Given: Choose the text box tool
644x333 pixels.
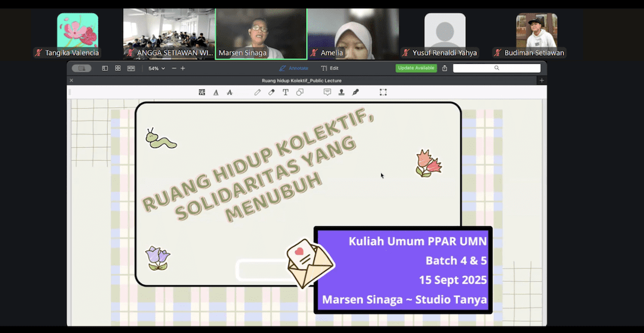Looking at the screenshot, I should point(286,92).
